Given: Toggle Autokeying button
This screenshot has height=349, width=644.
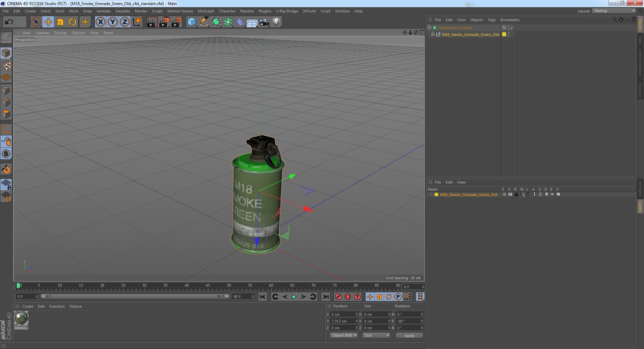Looking at the screenshot, I should click(x=348, y=297).
